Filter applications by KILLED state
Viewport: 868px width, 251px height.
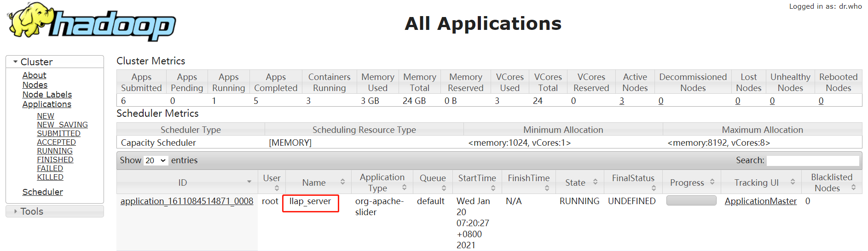(x=50, y=177)
